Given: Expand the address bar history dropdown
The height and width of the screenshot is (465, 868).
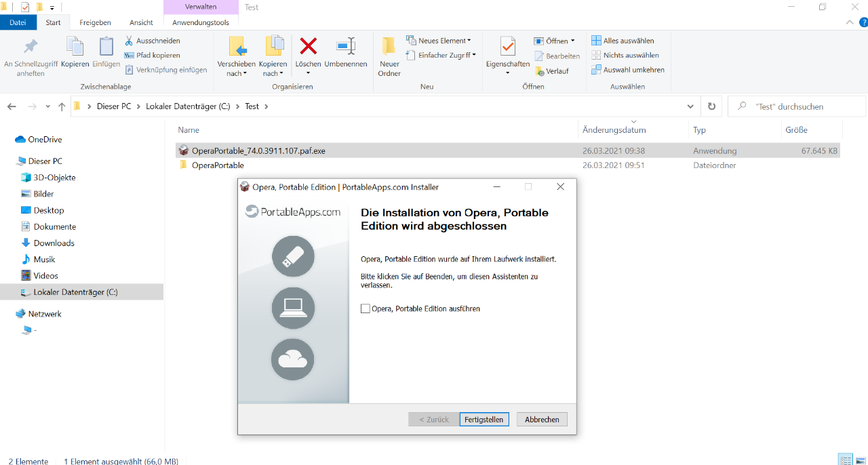Looking at the screenshot, I should [x=690, y=106].
